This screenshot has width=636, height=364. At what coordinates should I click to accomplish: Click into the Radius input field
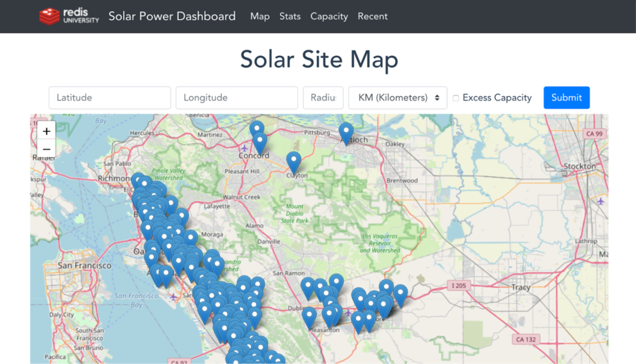[x=323, y=98]
